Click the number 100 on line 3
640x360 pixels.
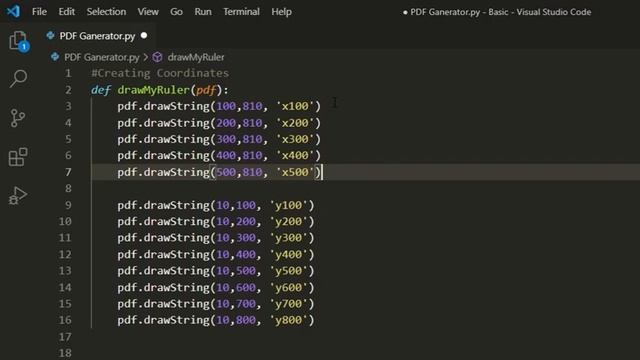(226, 106)
